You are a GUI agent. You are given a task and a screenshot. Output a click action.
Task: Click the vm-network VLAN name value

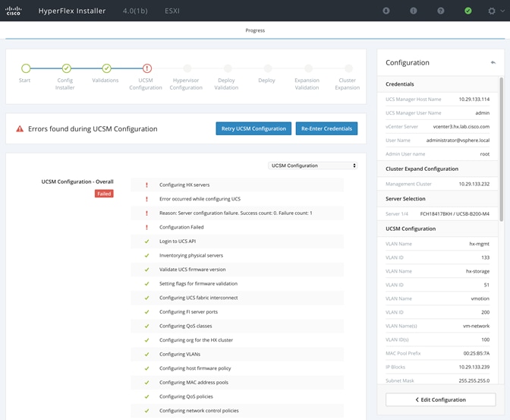(476, 326)
